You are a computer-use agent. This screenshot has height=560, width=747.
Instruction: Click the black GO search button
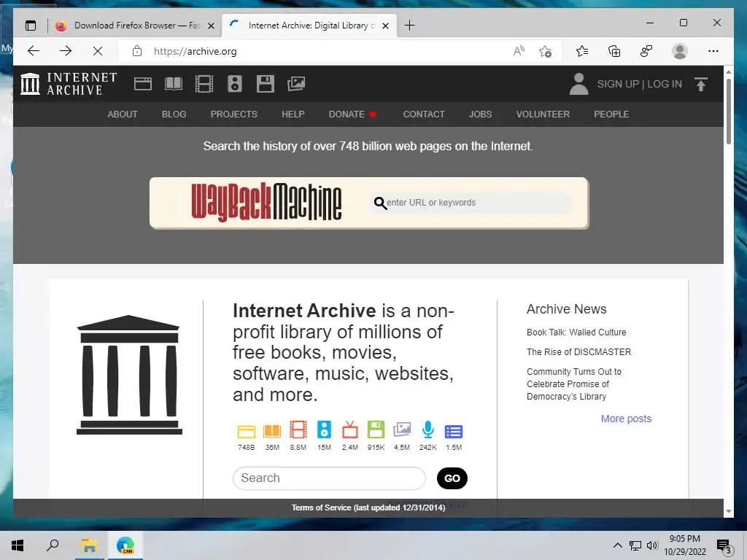452,478
